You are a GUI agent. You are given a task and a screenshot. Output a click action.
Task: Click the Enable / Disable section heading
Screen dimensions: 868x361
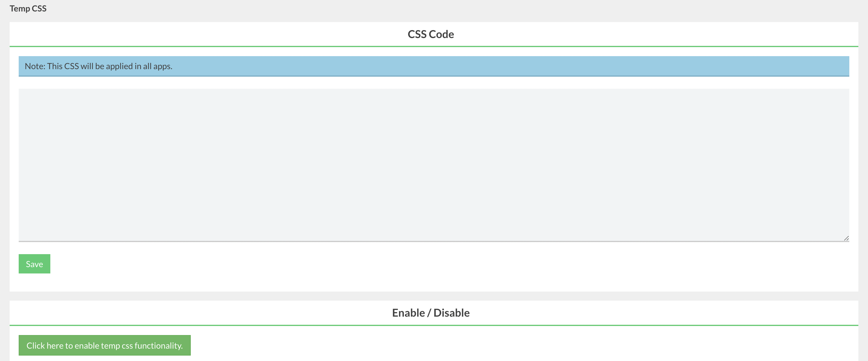coord(431,313)
